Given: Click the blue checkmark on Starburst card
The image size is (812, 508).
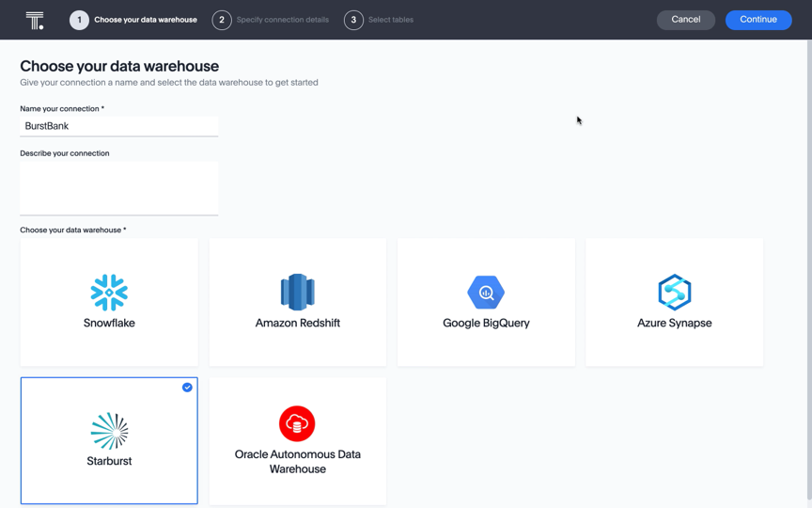Looking at the screenshot, I should (187, 388).
